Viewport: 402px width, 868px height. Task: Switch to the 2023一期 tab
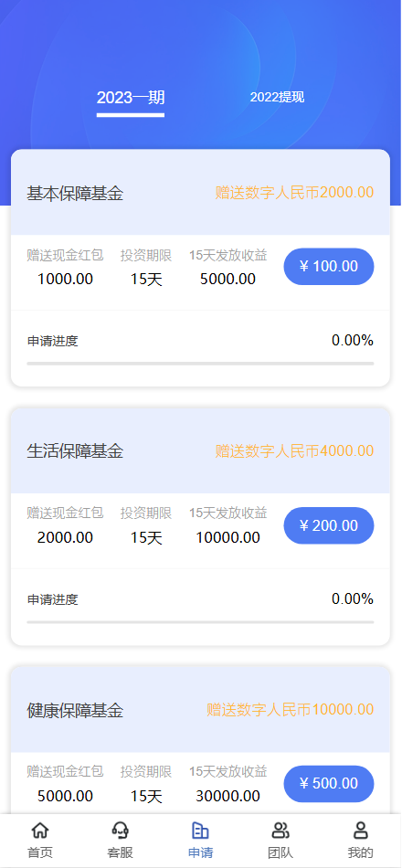coord(131,98)
